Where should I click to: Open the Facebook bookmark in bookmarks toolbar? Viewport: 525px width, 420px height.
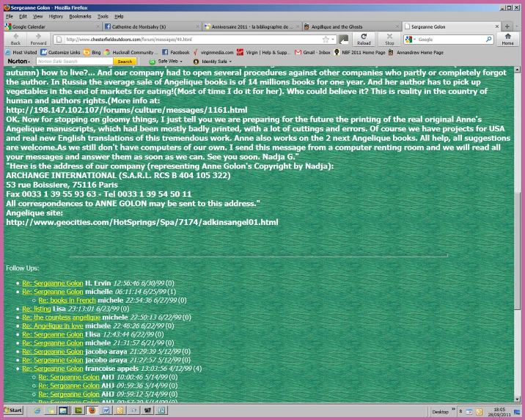pyautogui.click(x=175, y=53)
